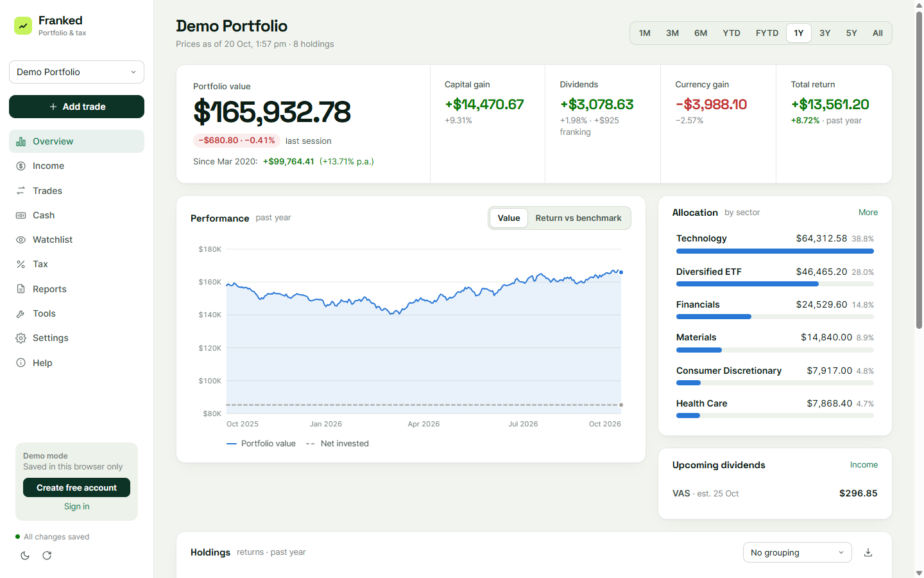
Task: Select the 1M time range
Action: coord(645,33)
